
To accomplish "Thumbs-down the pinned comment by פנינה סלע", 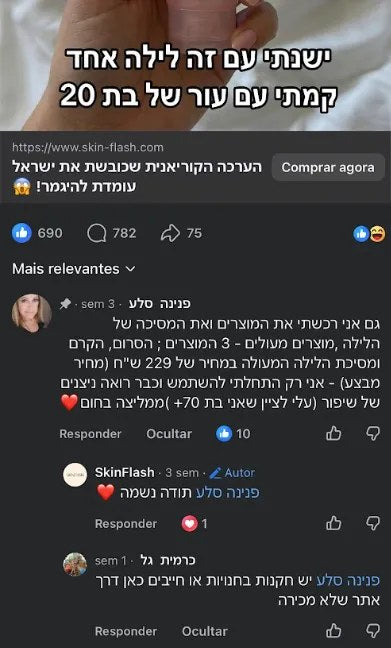I will point(373,434).
